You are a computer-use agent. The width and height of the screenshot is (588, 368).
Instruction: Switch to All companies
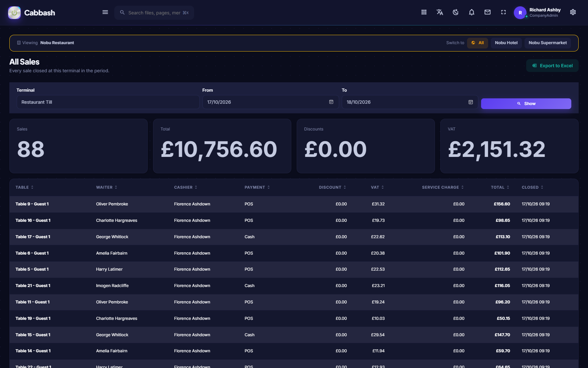pos(478,43)
